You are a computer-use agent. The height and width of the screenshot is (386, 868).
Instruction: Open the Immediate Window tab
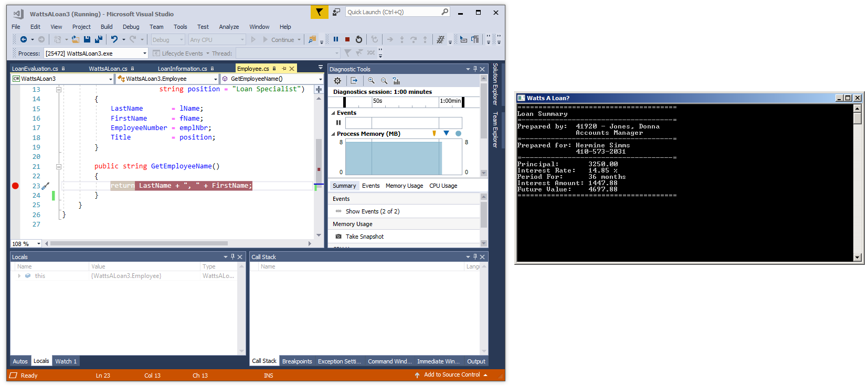pyautogui.click(x=438, y=361)
